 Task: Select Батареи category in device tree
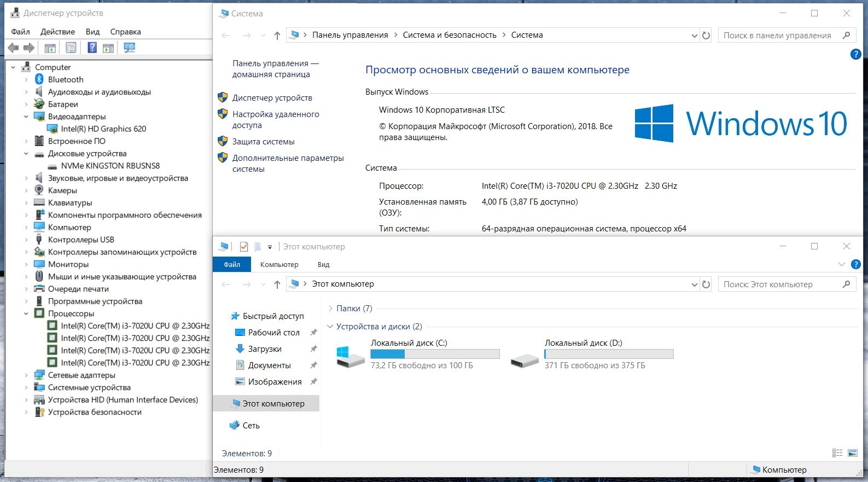pyautogui.click(x=63, y=104)
